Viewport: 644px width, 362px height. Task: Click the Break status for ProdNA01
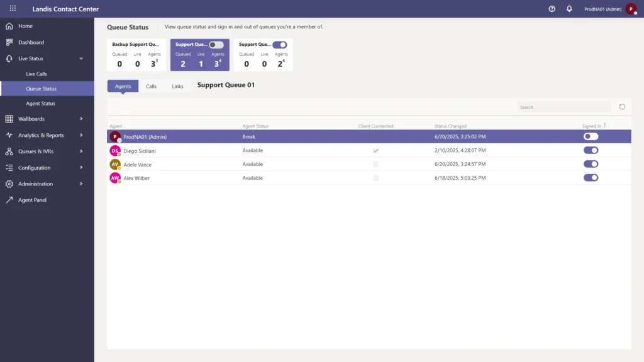pos(248,136)
